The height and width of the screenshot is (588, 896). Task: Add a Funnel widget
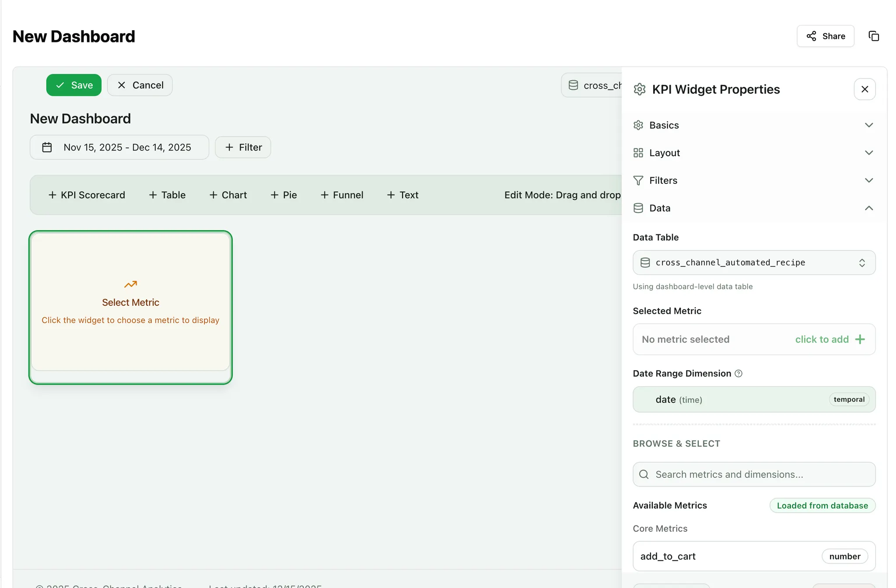pos(342,195)
